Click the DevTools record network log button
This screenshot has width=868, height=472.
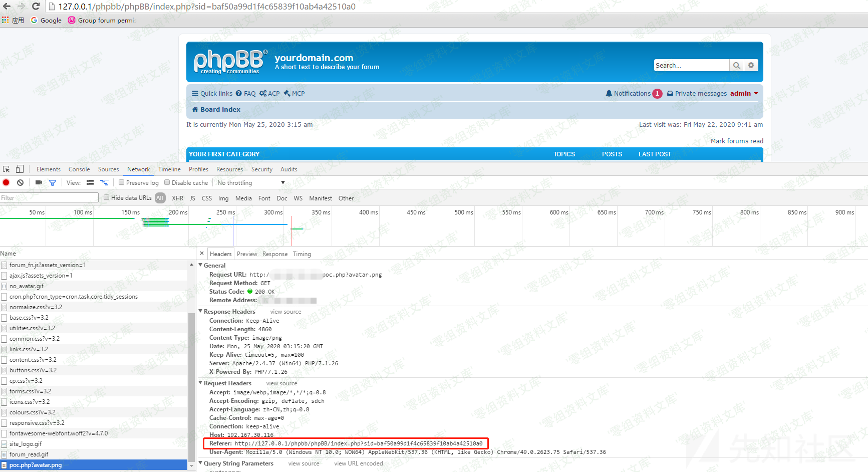pos(6,183)
